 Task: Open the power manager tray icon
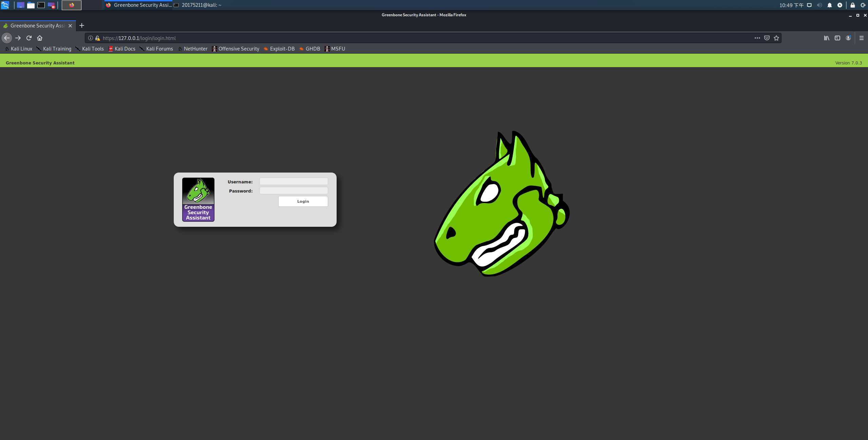click(840, 5)
